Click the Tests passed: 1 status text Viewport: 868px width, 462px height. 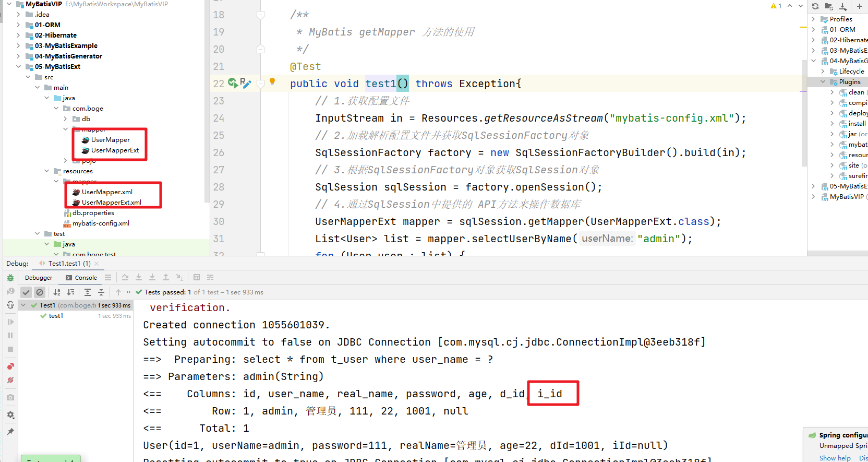[167, 292]
